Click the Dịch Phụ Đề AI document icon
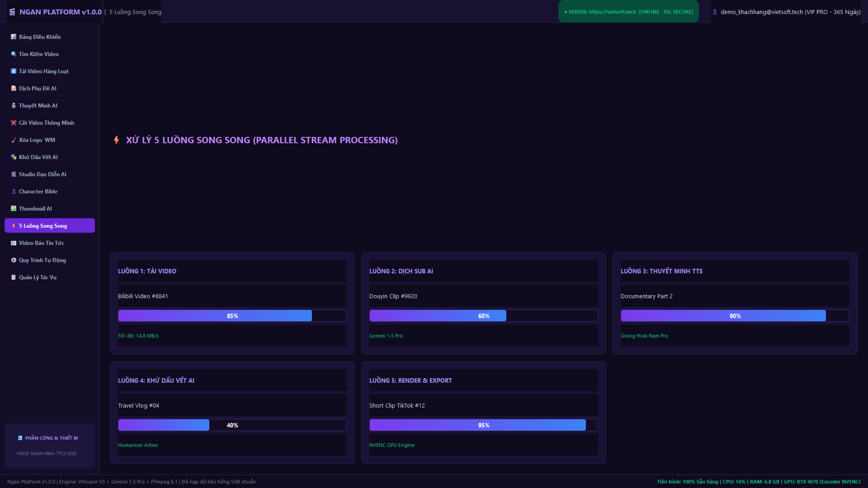 click(x=14, y=89)
